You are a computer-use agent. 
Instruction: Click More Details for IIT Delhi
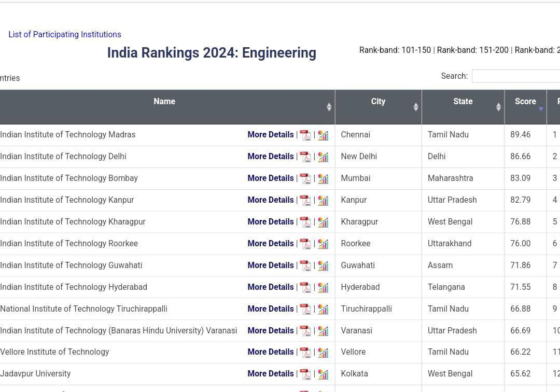pyautogui.click(x=270, y=157)
